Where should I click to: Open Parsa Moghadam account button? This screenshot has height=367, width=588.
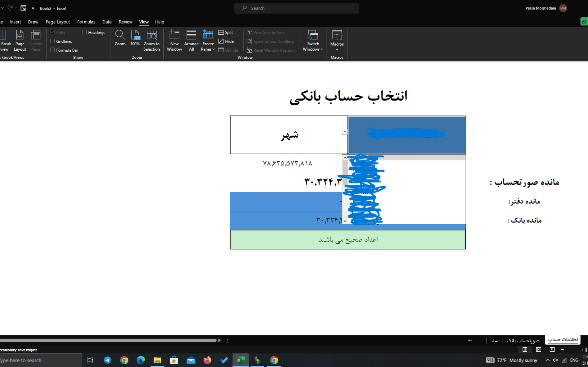(x=546, y=8)
